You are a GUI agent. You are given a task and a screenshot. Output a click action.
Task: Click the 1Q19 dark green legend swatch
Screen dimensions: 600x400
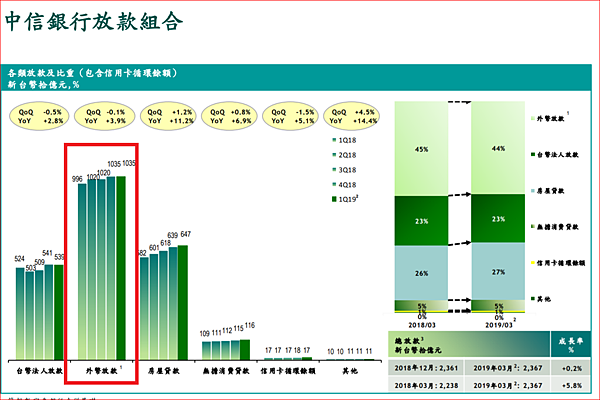point(334,199)
